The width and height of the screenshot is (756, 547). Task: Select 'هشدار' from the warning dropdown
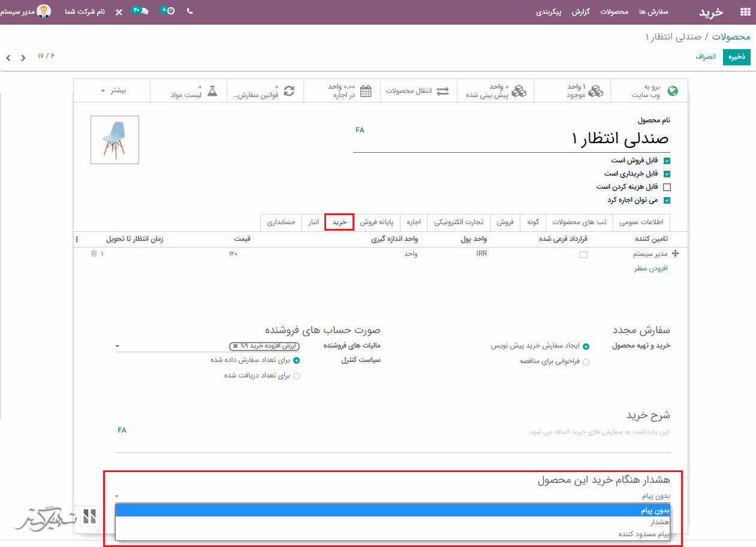(658, 522)
